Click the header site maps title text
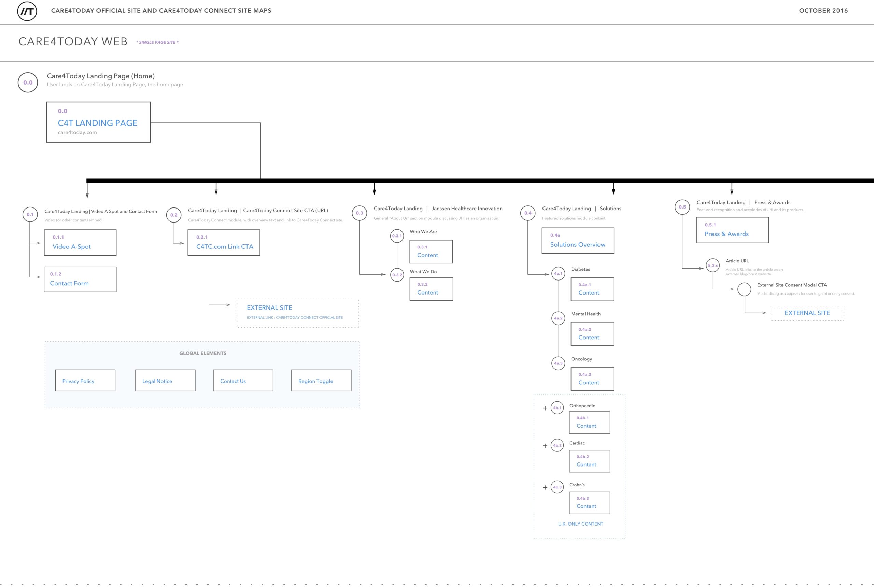 click(161, 11)
